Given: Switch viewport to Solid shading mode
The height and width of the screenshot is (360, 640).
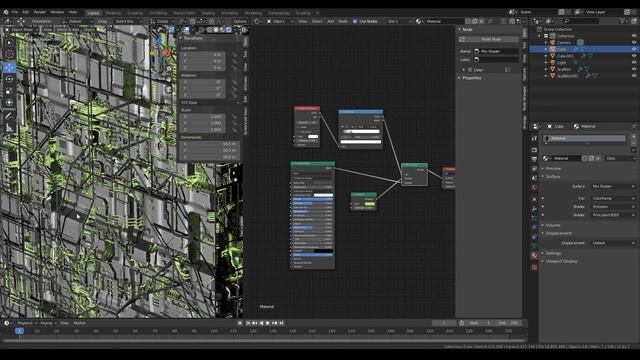Looking at the screenshot, I should click(216, 29).
